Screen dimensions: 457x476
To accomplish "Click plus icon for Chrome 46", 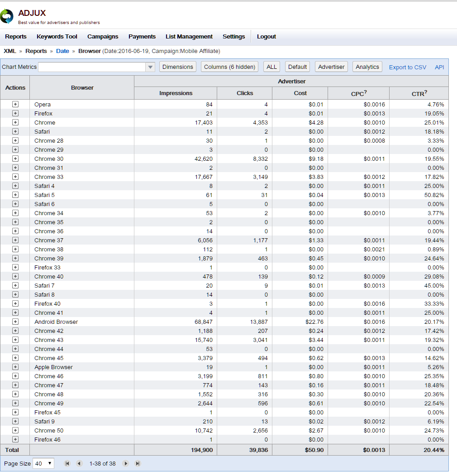I will (x=15, y=376).
